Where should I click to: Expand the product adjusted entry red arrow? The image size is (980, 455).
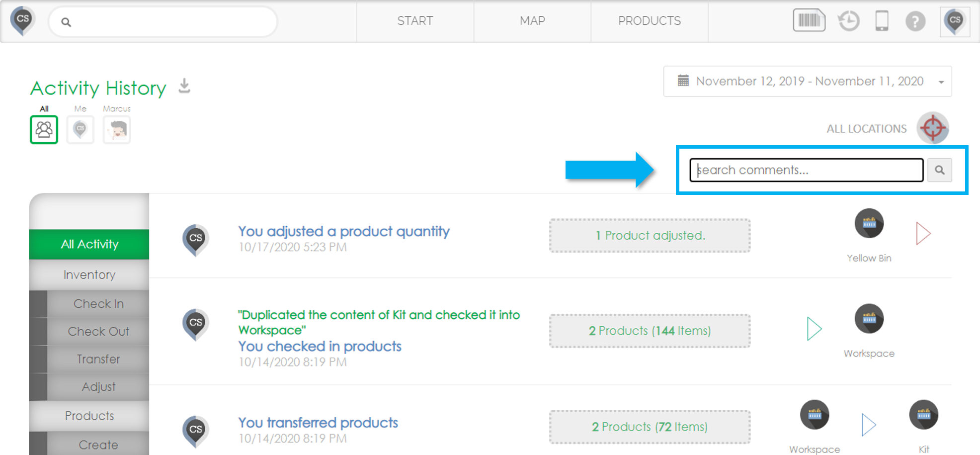(x=923, y=233)
